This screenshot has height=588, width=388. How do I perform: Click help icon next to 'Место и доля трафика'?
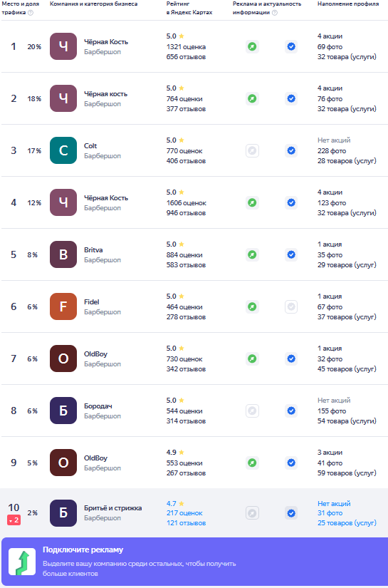tap(31, 13)
